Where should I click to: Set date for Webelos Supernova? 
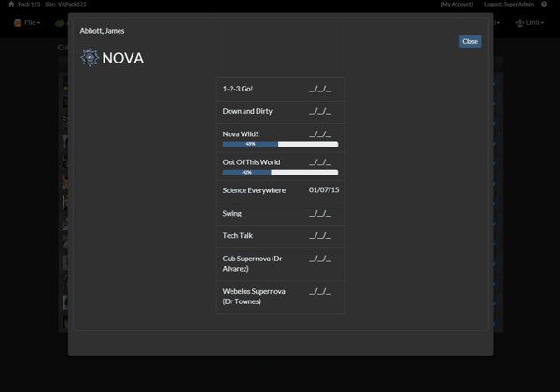(x=320, y=292)
